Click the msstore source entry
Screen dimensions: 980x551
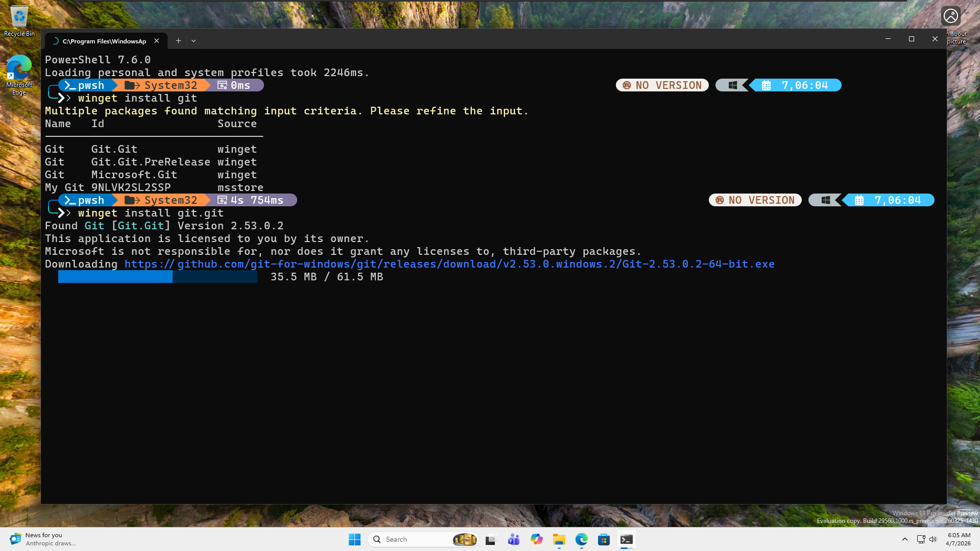pos(241,187)
